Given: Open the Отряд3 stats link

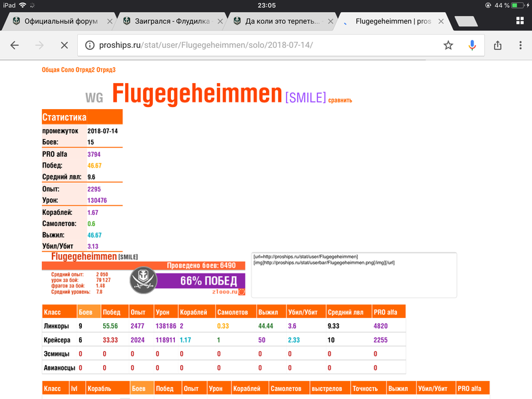Looking at the screenshot, I should [x=106, y=70].
